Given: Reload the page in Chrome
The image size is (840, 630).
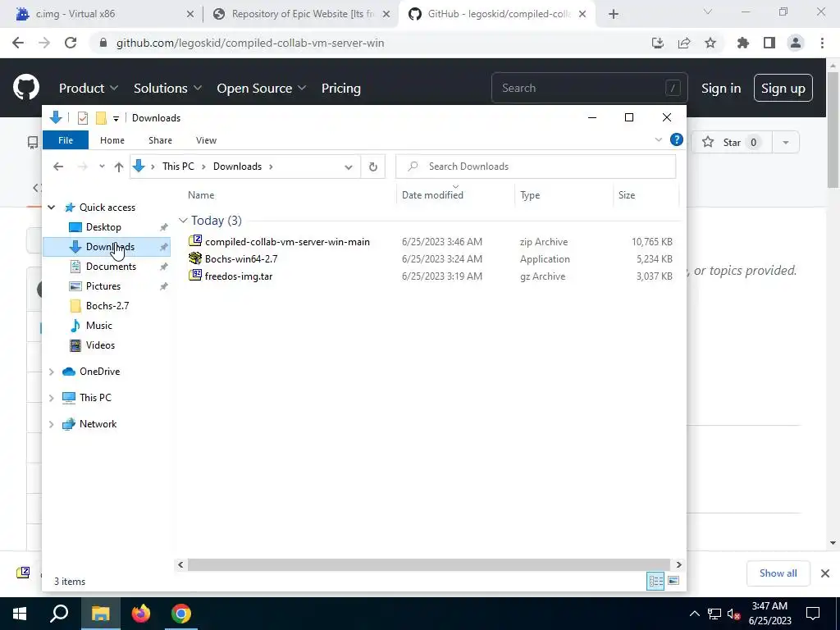Looking at the screenshot, I should 71,43.
